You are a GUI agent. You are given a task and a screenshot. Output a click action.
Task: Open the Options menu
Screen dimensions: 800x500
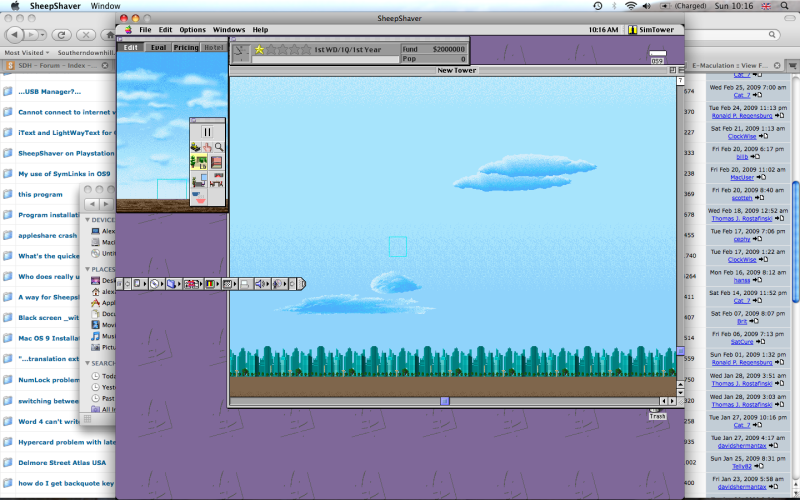pyautogui.click(x=192, y=30)
